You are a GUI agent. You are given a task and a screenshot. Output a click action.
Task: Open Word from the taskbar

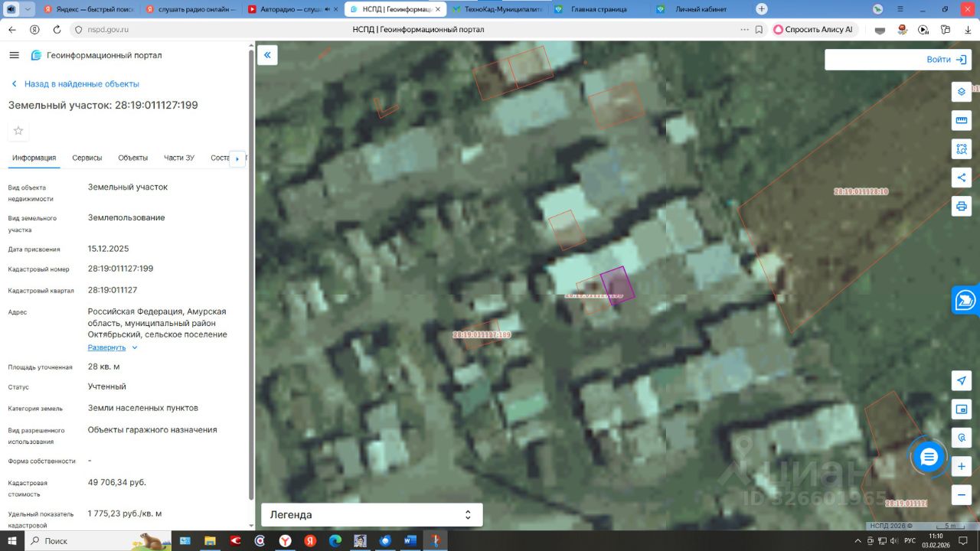pyautogui.click(x=410, y=541)
